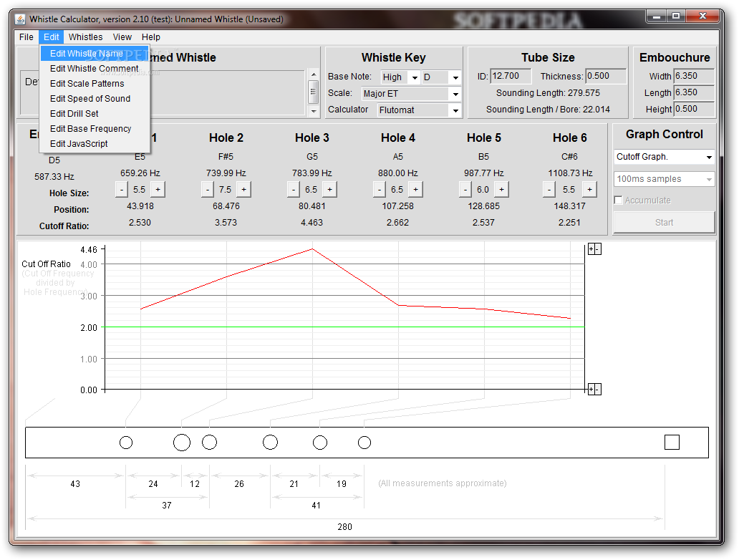Screen dimensions: 739x560
Task: Increase Hole 4 size with plus button
Action: [415, 190]
